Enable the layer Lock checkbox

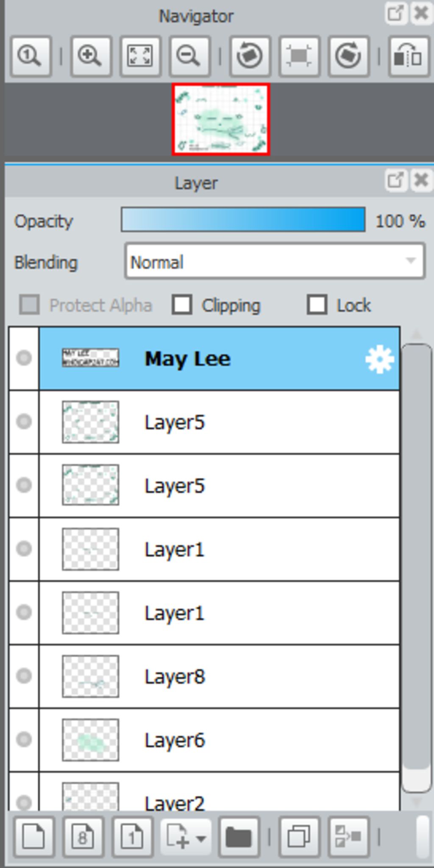(x=317, y=305)
